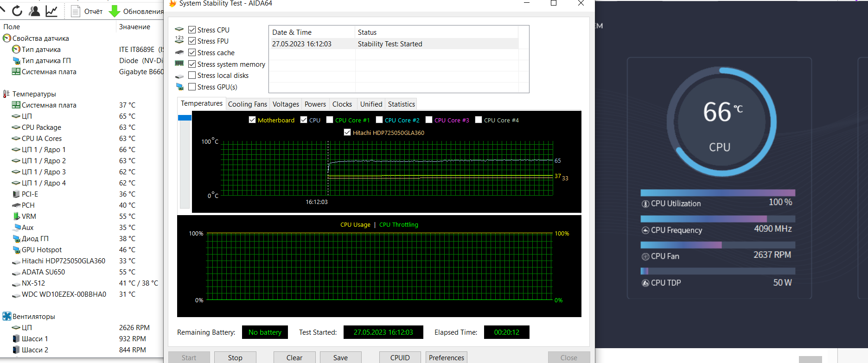This screenshot has height=363, width=868.
Task: Switch to the Voltages tab
Action: pos(286,104)
